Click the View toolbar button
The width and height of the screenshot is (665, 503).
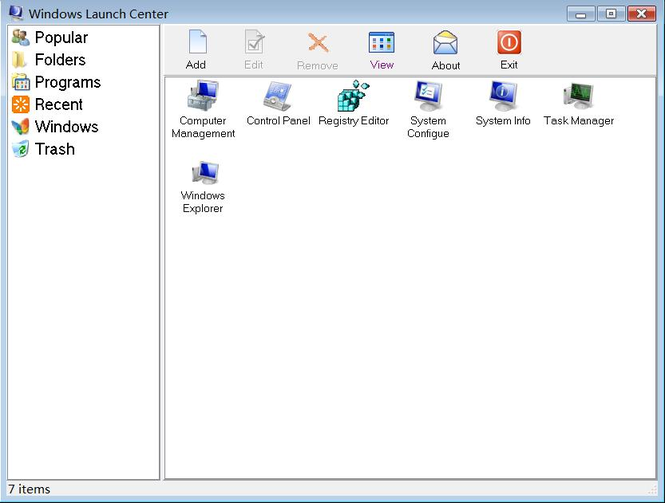[382, 49]
